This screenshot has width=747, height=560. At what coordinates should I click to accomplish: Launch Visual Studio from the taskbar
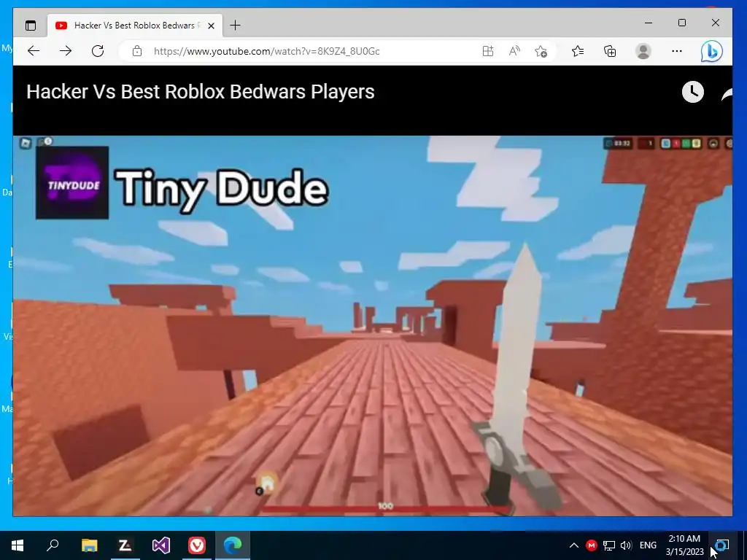click(x=161, y=545)
